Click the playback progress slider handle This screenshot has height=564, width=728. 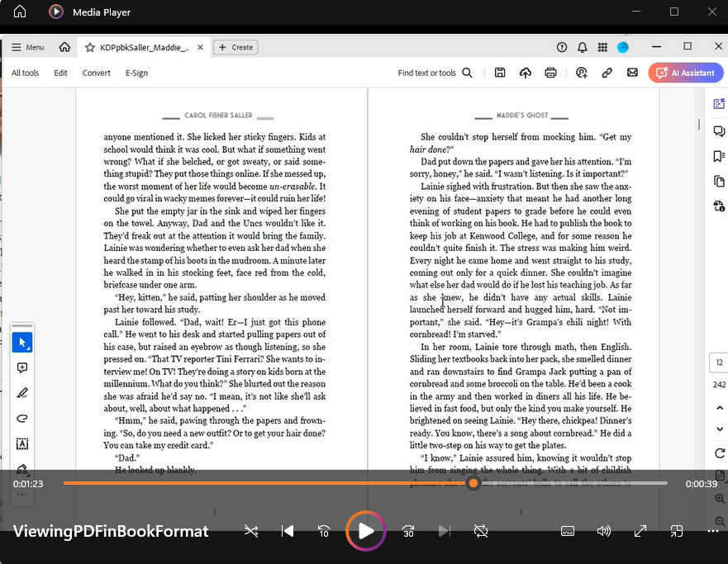473,483
